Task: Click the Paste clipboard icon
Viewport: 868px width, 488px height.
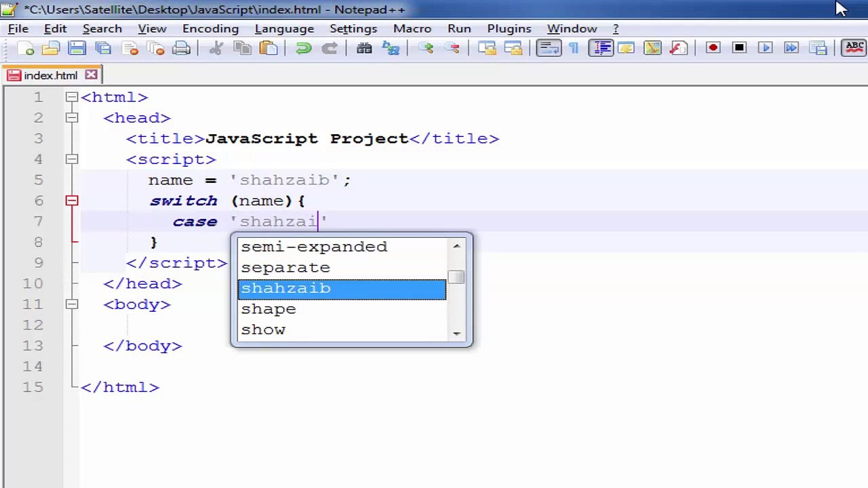Action: click(269, 48)
